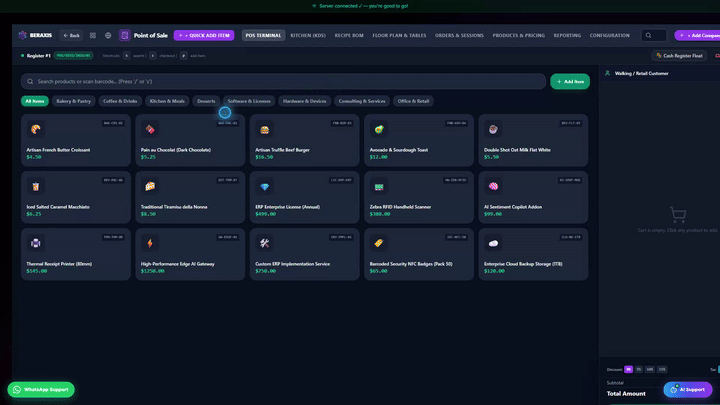Click the Register #1 session code badge
The width and height of the screenshot is (720, 405).
coord(73,56)
